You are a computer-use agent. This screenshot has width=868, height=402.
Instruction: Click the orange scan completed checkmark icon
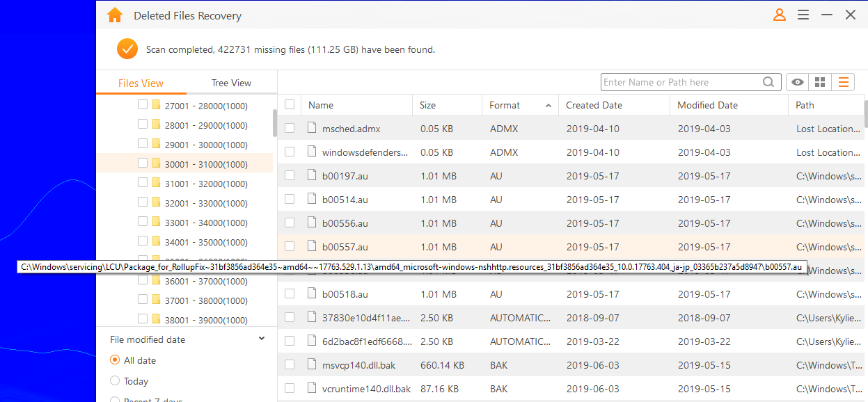click(127, 49)
